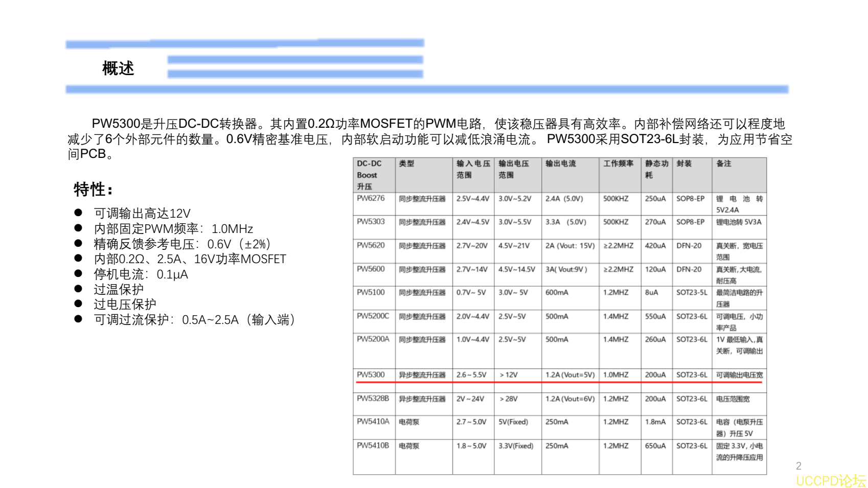Click the bullet beside 过温保护

tap(78, 288)
